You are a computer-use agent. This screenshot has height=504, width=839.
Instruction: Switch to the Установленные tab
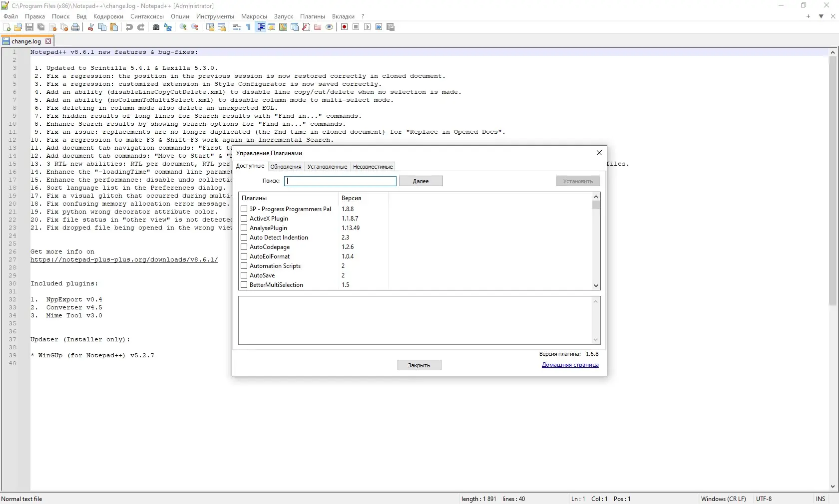(327, 166)
